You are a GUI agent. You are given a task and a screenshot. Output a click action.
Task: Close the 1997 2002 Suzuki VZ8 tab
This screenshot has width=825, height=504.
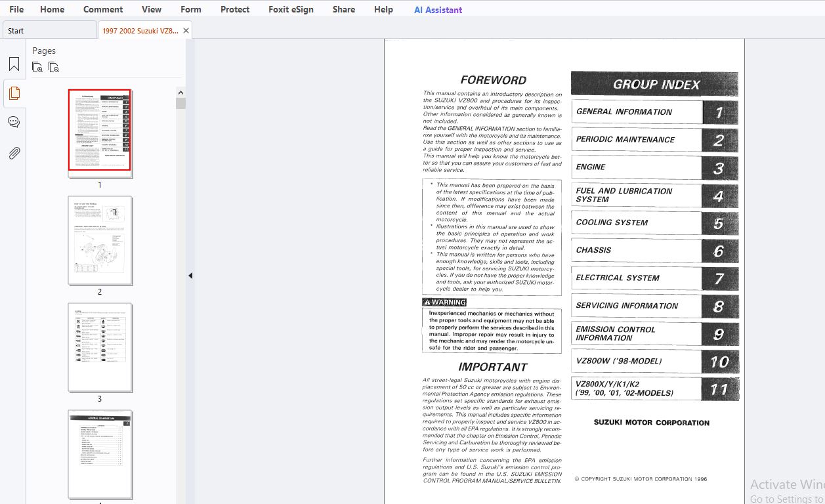pyautogui.click(x=186, y=31)
